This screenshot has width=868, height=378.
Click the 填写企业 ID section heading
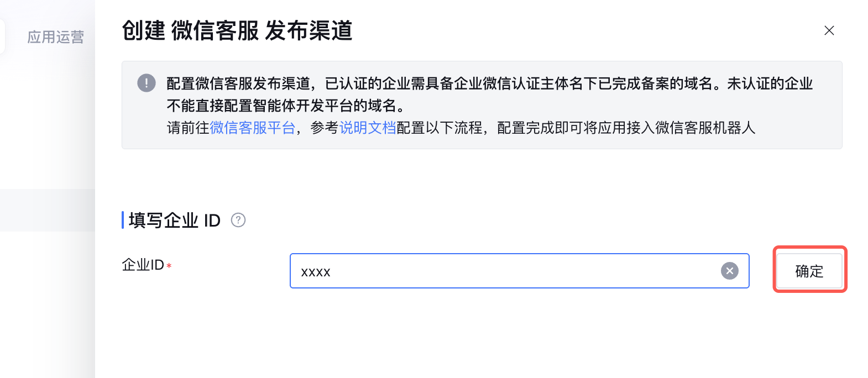tap(174, 220)
